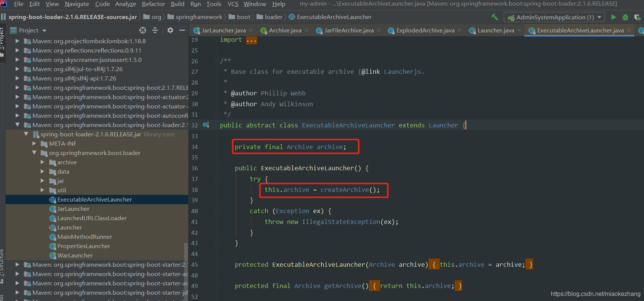Open Project panel settings gear
The width and height of the screenshot is (644, 301).
click(x=170, y=30)
